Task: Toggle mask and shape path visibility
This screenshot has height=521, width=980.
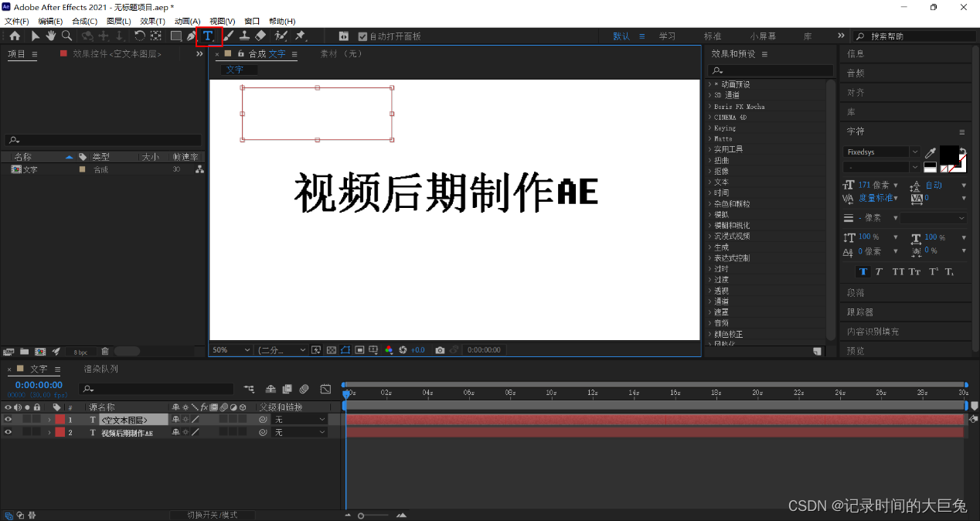Action: [345, 350]
